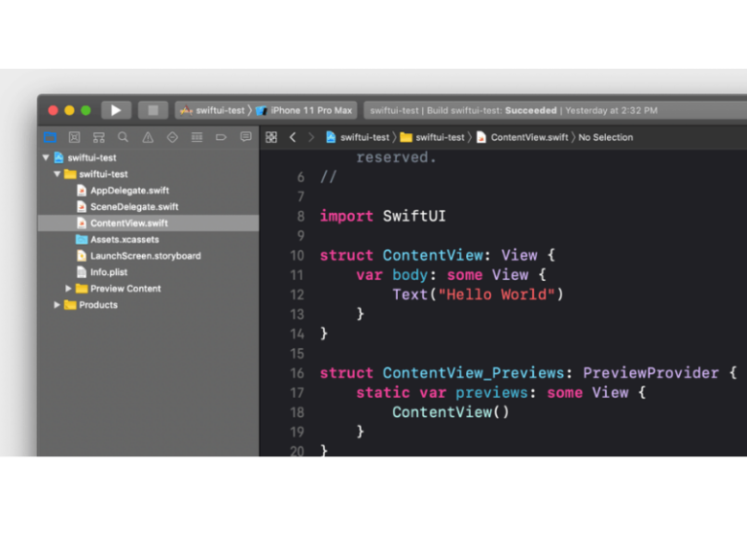Click the Run (play) button
The height and width of the screenshot is (560, 747).
click(116, 111)
